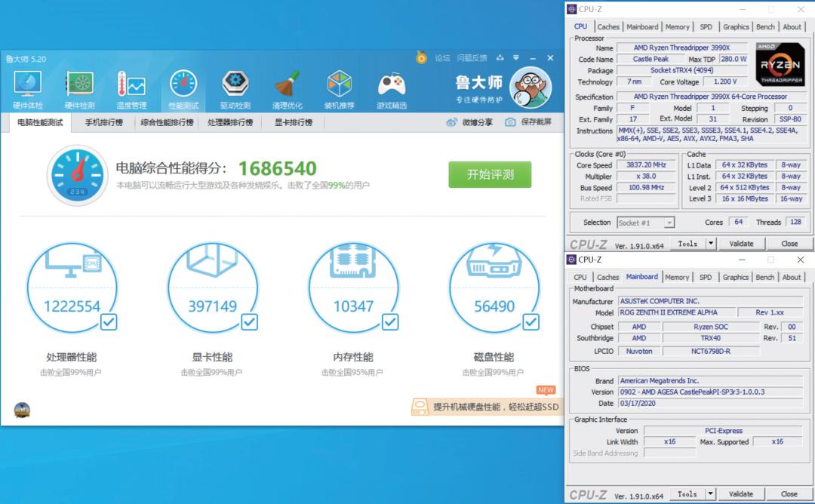Select the 硬件检测 hardware detection icon
The width and height of the screenshot is (815, 504).
point(79,86)
